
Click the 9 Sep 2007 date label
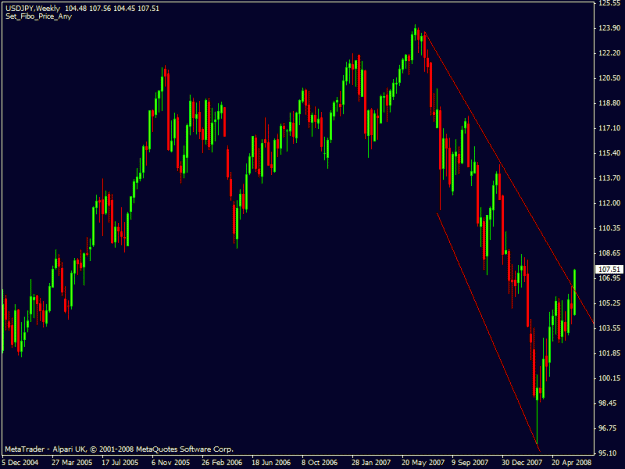tap(470, 463)
